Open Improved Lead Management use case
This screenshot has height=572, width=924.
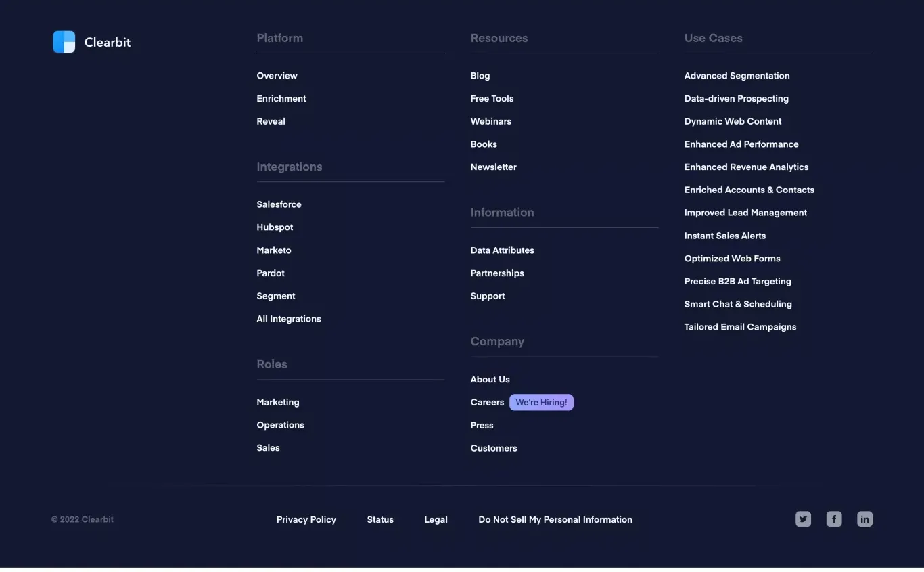point(745,213)
